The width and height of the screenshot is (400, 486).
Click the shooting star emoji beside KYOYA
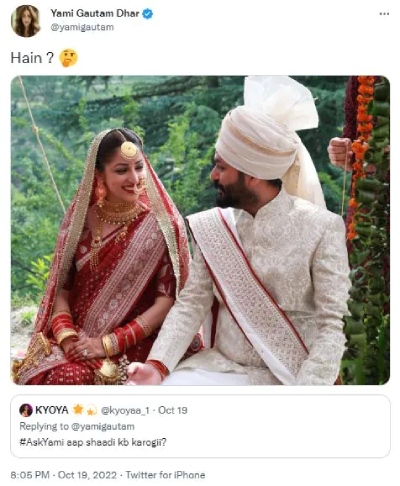[92, 410]
